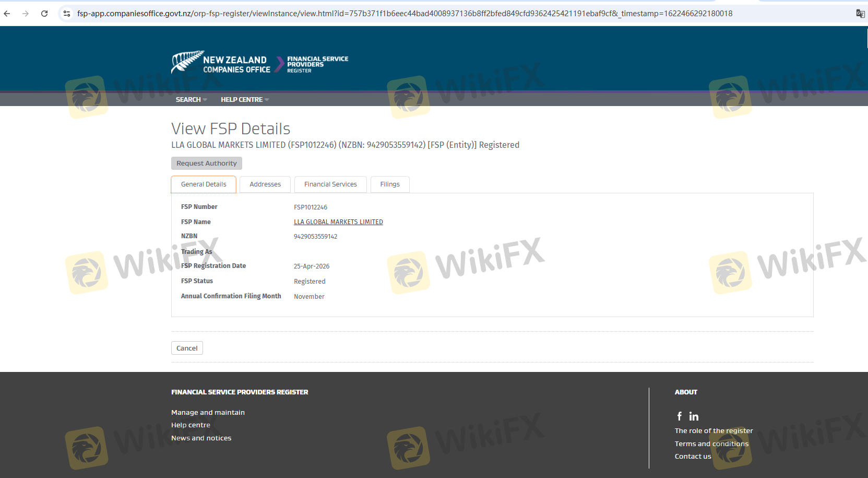Click the Trading As label
This screenshot has width=868, height=478.
196,252
